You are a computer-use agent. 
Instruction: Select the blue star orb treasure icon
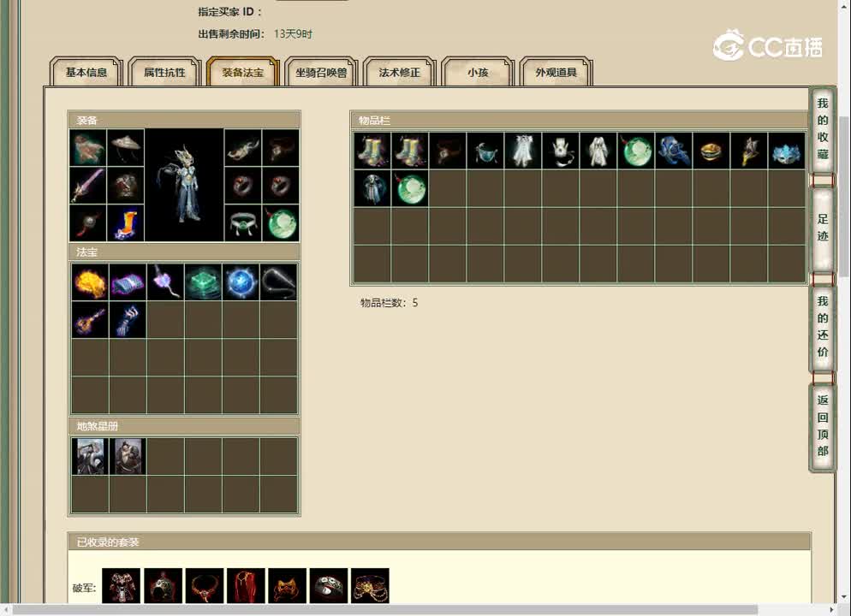(241, 282)
